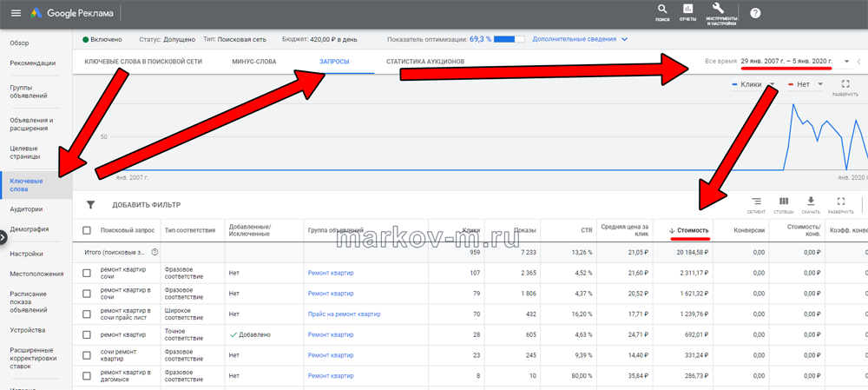The image size is (868, 390).
Task: Click the optimization score progress bar
Action: click(510, 39)
